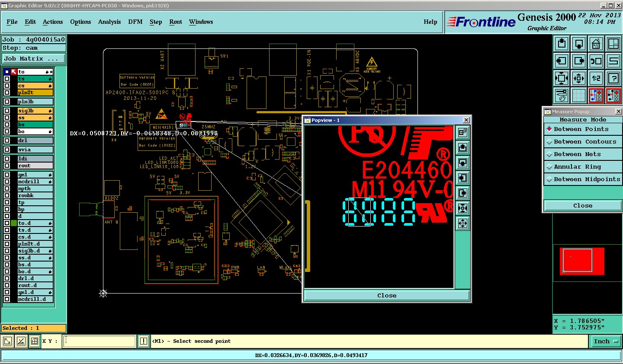The width and height of the screenshot is (623, 364).
Task: Toggle the checkbox for layer cs
Action: [7, 86]
